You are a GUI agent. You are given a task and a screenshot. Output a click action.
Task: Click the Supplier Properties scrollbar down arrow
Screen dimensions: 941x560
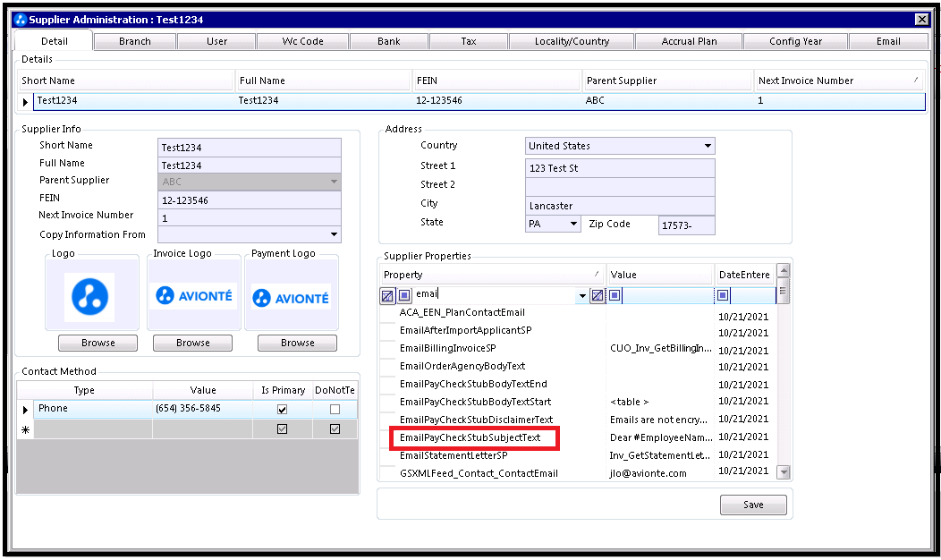(784, 472)
